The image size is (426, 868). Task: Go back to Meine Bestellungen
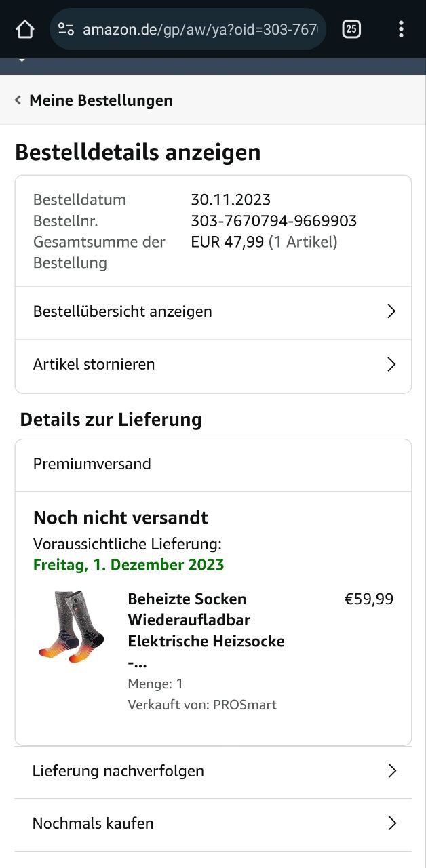point(100,100)
